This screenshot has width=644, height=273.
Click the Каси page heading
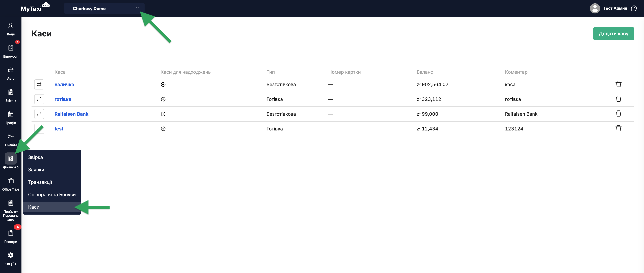click(x=41, y=34)
